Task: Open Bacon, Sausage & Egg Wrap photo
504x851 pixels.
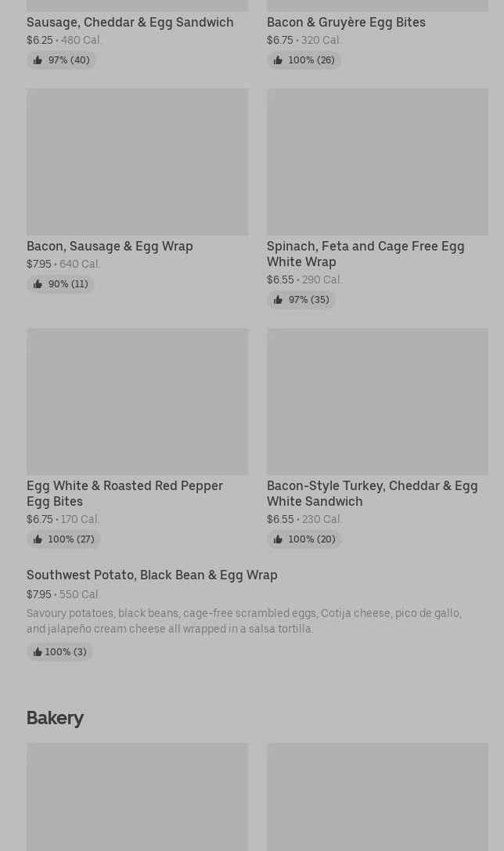Action: [137, 161]
